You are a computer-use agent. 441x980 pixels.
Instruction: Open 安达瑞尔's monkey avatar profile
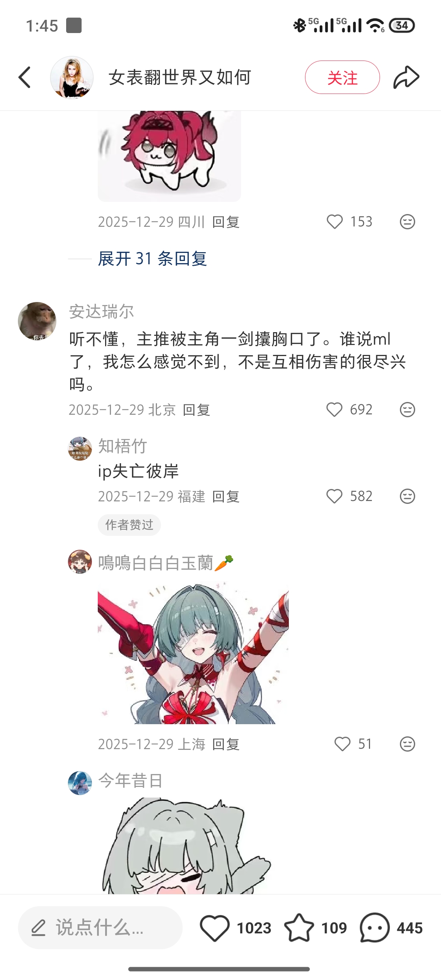click(37, 321)
